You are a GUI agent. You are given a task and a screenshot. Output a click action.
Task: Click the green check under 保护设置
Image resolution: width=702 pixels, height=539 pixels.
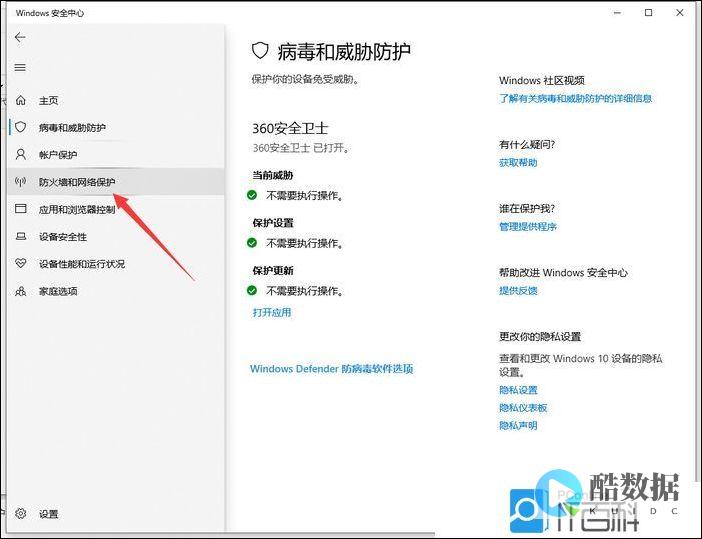pyautogui.click(x=252, y=243)
